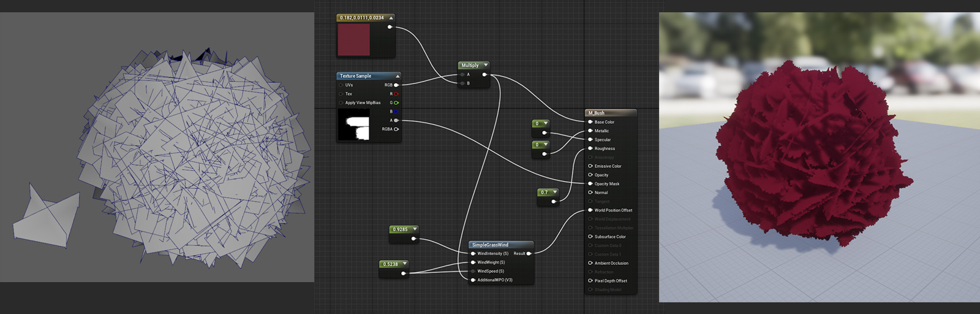Screen dimensions: 980x314
Task: Click the 0.9285 constant output pin
Action: [413, 239]
